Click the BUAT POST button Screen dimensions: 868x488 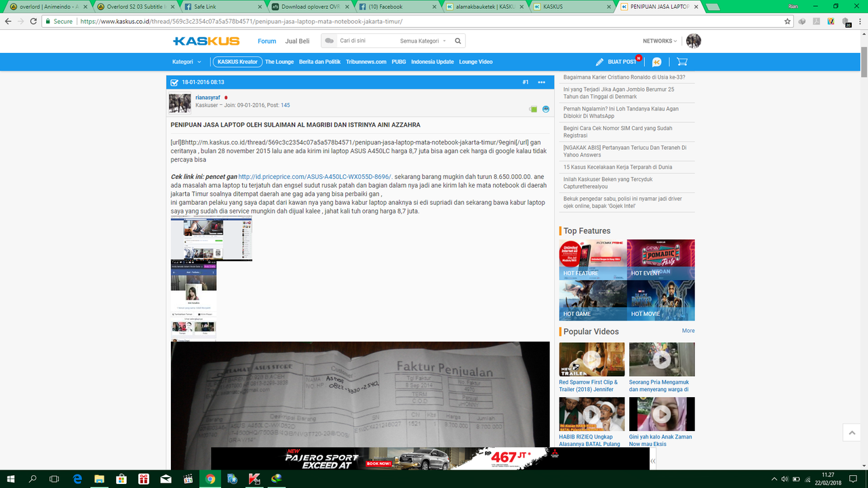622,62
